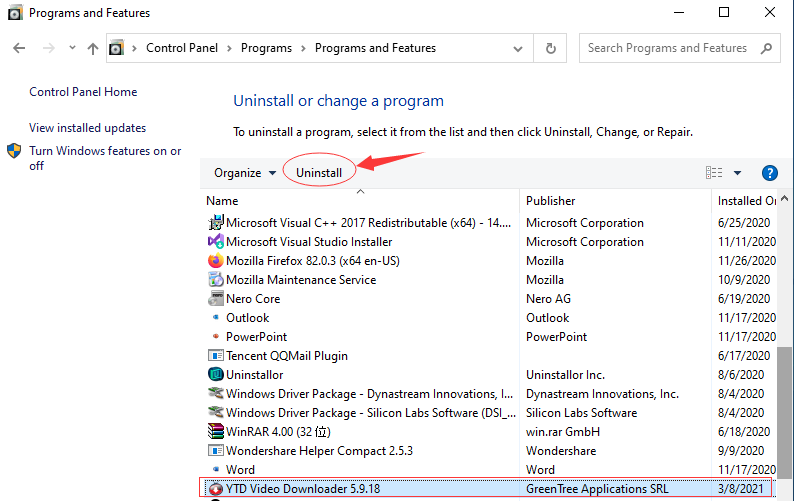This screenshot has width=794, height=501.
Task: Click publisher GreenTree Applications SRL
Action: [x=597, y=489]
